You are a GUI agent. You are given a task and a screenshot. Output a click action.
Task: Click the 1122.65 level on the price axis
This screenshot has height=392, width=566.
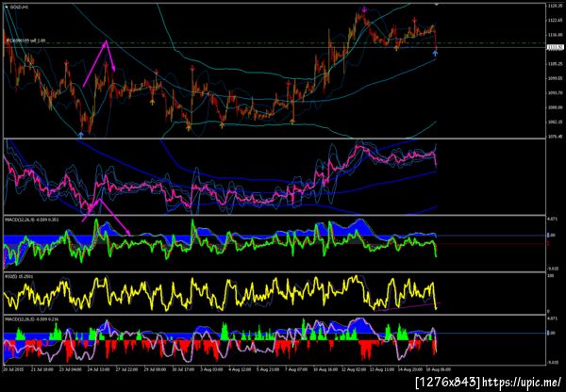click(556, 21)
